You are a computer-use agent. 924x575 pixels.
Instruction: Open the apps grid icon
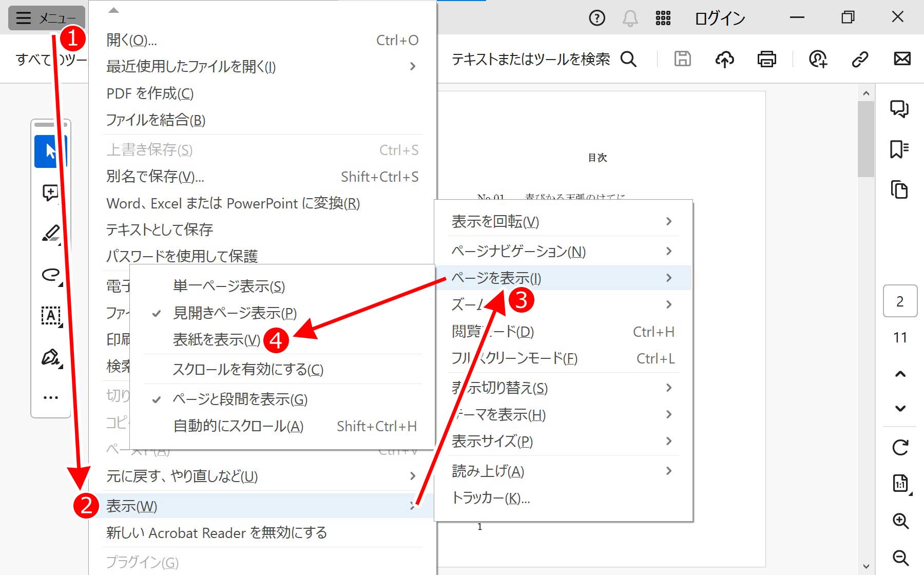(663, 18)
